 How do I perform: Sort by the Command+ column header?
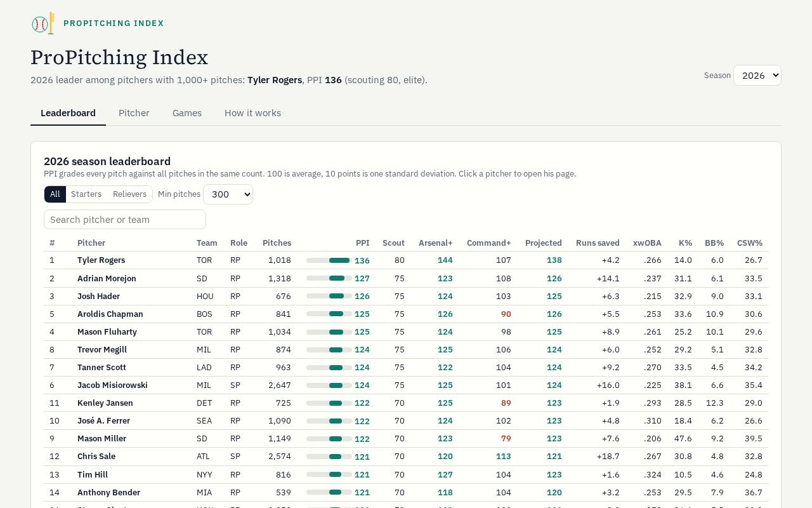[488, 243]
